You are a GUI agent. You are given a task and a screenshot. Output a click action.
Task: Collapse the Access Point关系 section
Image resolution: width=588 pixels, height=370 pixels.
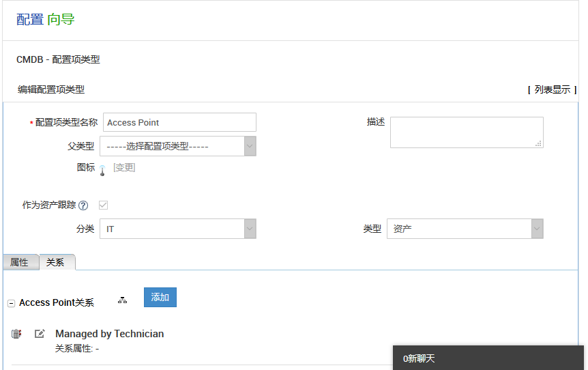click(x=11, y=303)
